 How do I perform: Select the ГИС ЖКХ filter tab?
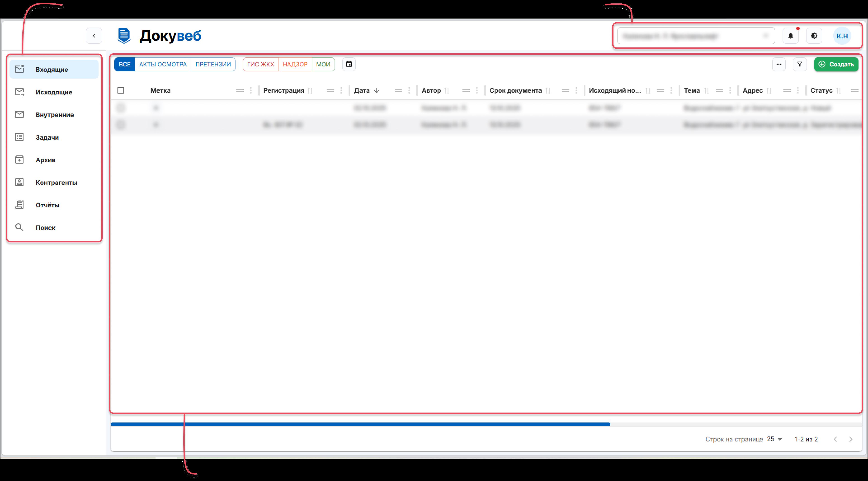260,64
